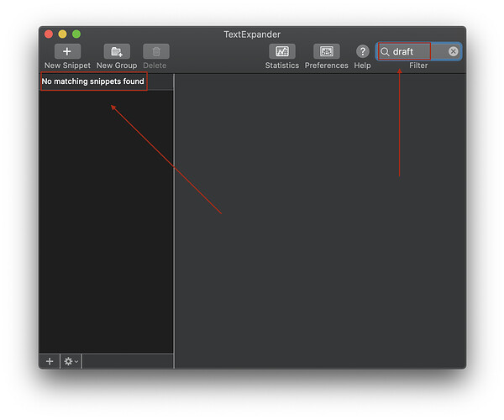Viewport: 504px width, 420px height.
Task: Open the Preferences icon in toolbar
Action: pyautogui.click(x=326, y=51)
